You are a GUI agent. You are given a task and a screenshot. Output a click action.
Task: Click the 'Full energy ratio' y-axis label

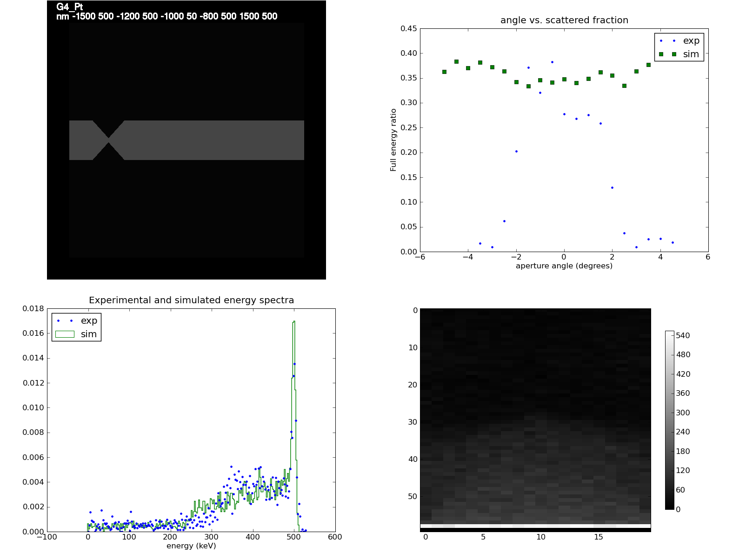pyautogui.click(x=393, y=140)
